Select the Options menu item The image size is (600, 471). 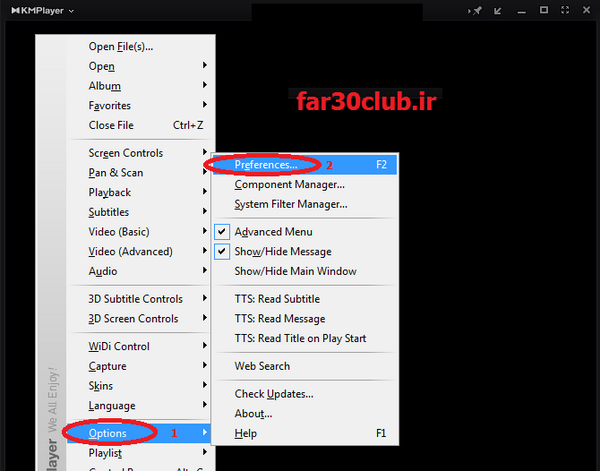point(140,433)
